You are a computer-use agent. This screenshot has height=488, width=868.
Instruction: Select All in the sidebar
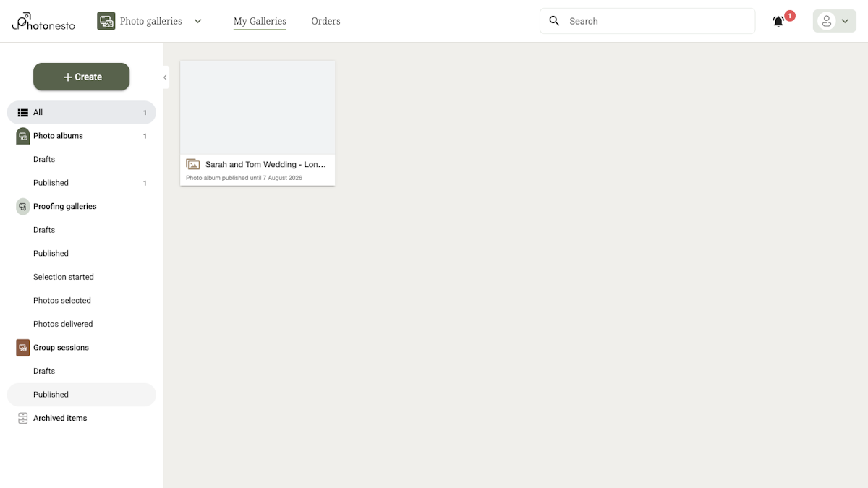(x=82, y=112)
